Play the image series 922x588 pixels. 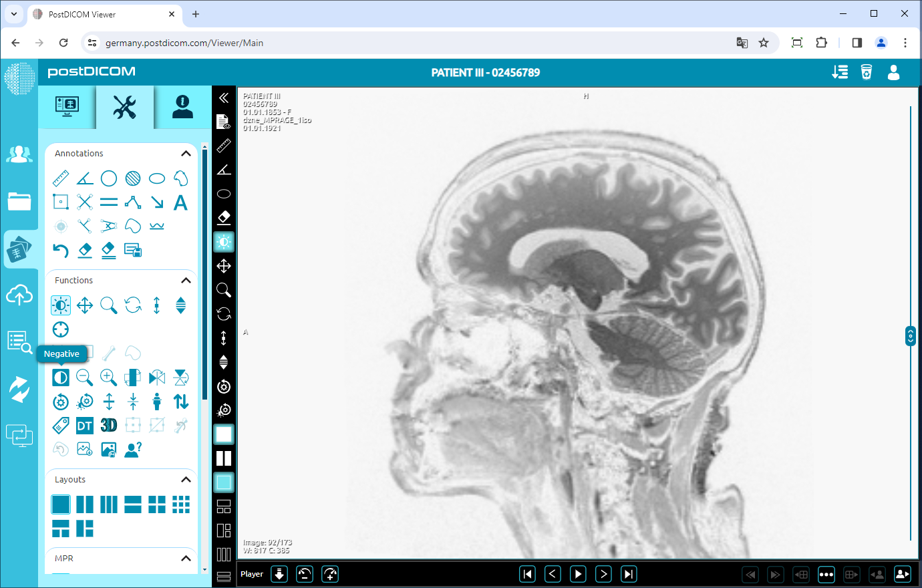click(x=577, y=573)
